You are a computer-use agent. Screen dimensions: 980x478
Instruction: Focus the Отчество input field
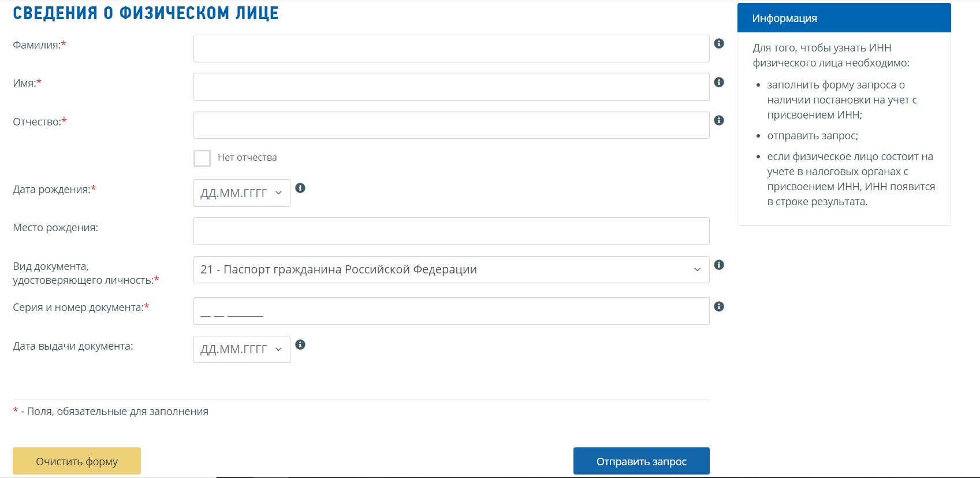coord(451,125)
